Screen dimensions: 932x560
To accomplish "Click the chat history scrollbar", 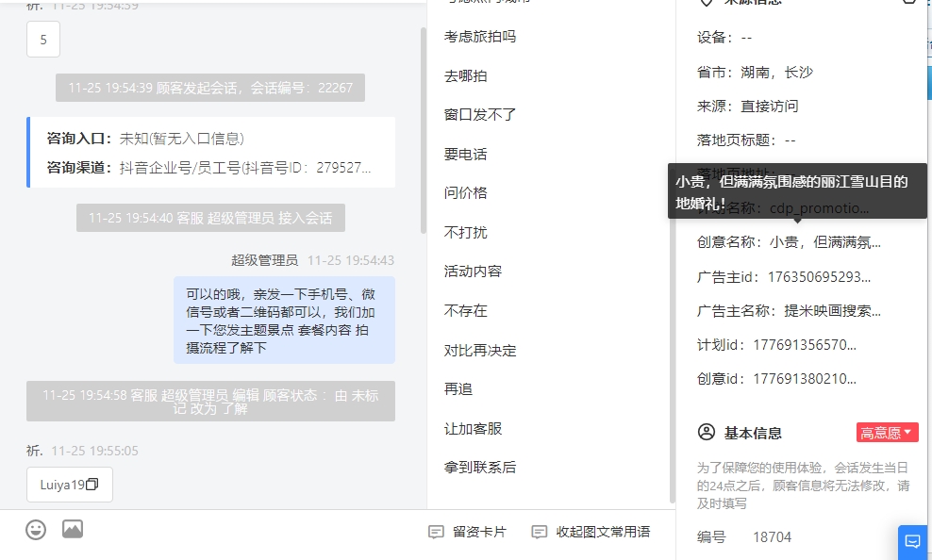I will tap(424, 131).
